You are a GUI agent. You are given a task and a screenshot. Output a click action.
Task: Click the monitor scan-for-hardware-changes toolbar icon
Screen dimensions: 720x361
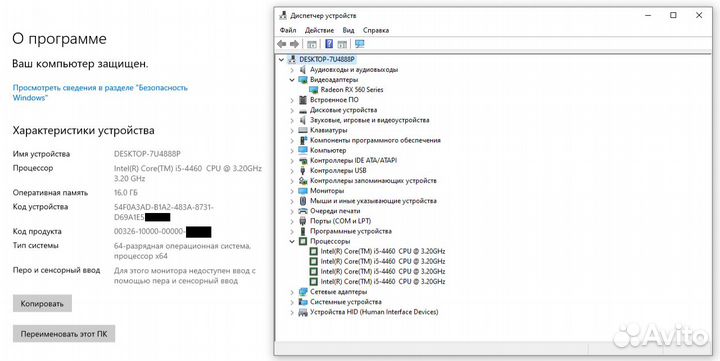click(x=360, y=44)
